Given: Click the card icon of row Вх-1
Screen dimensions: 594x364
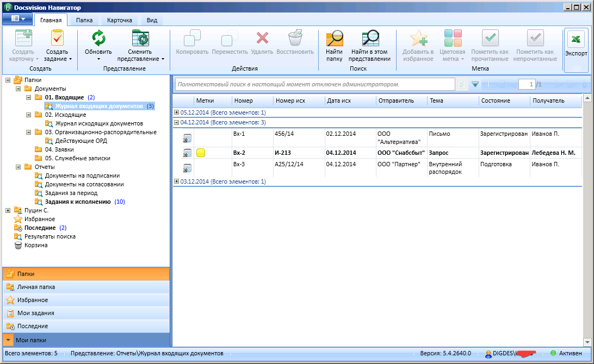Looking at the screenshot, I should [x=187, y=138].
